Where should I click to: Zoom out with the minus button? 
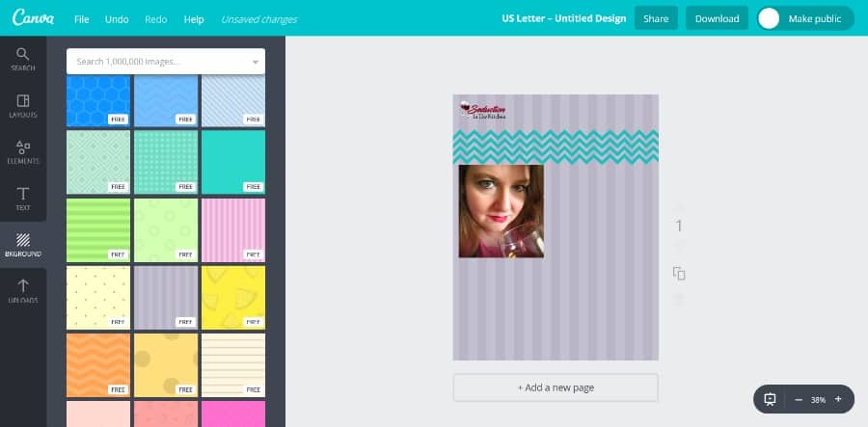click(799, 399)
